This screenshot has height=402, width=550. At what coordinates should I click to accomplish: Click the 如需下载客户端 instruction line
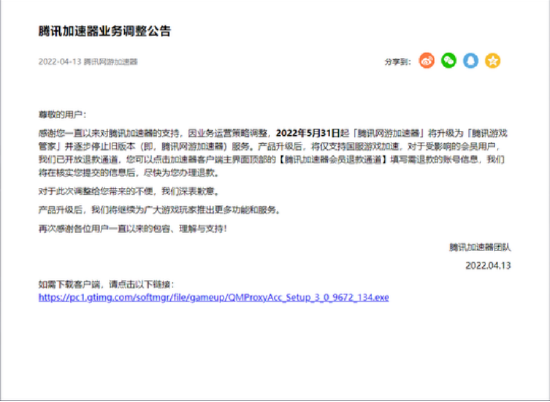(106, 284)
